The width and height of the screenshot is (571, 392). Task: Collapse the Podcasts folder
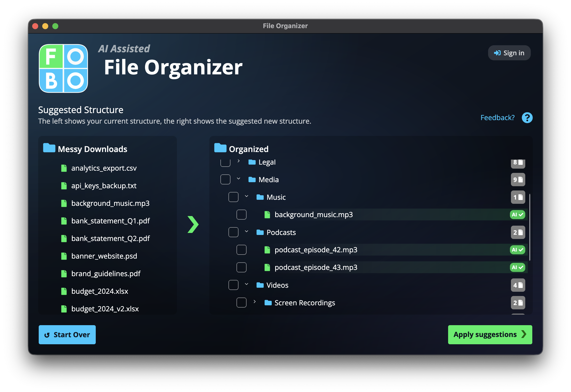(247, 231)
